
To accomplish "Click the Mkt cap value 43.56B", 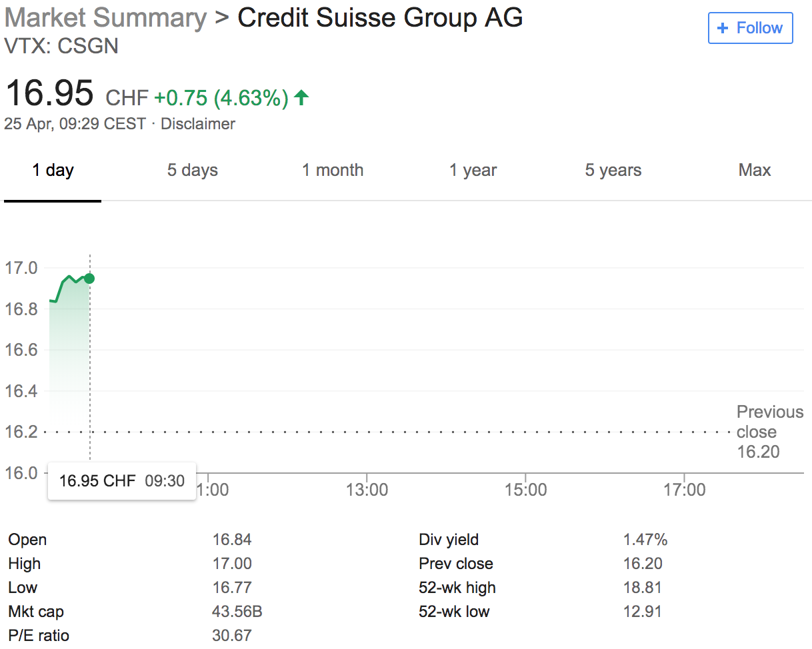I will pyautogui.click(x=233, y=612).
